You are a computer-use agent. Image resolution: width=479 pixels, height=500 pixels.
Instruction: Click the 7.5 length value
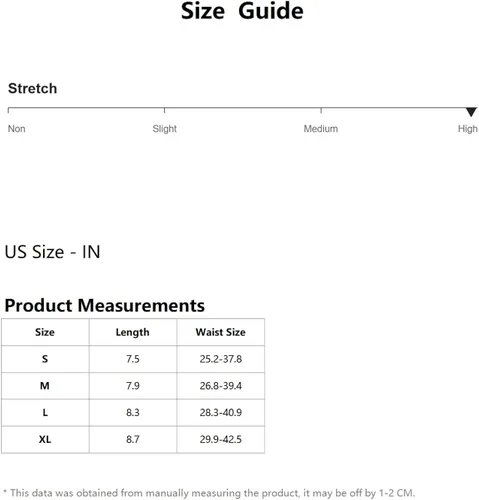pyautogui.click(x=133, y=359)
